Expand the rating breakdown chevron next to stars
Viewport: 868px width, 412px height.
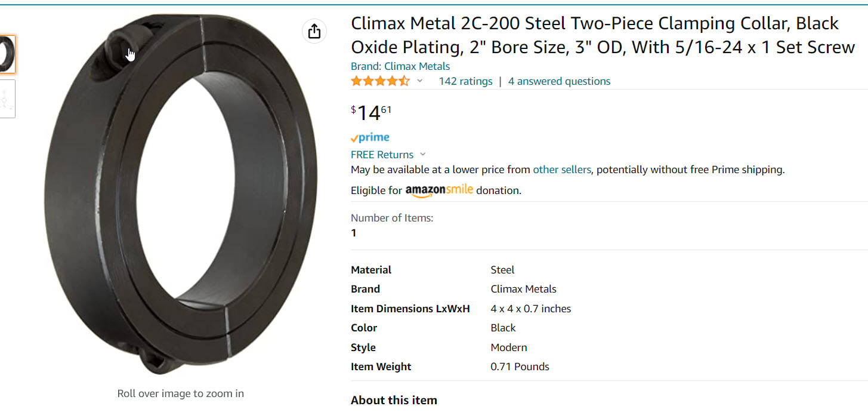[419, 81]
